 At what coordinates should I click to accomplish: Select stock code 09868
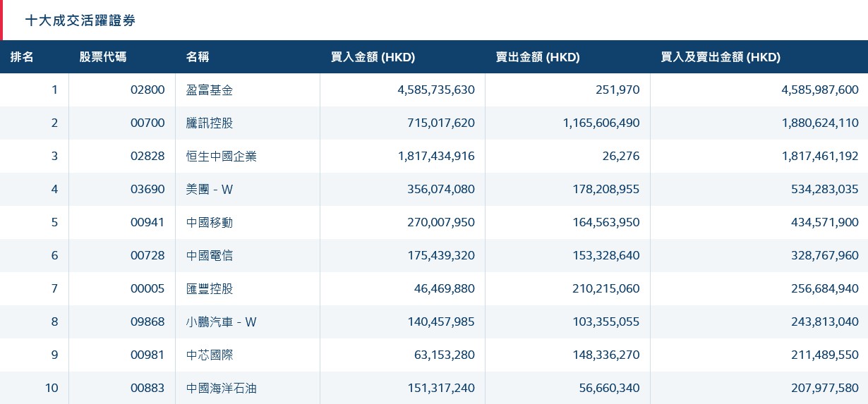click(147, 322)
